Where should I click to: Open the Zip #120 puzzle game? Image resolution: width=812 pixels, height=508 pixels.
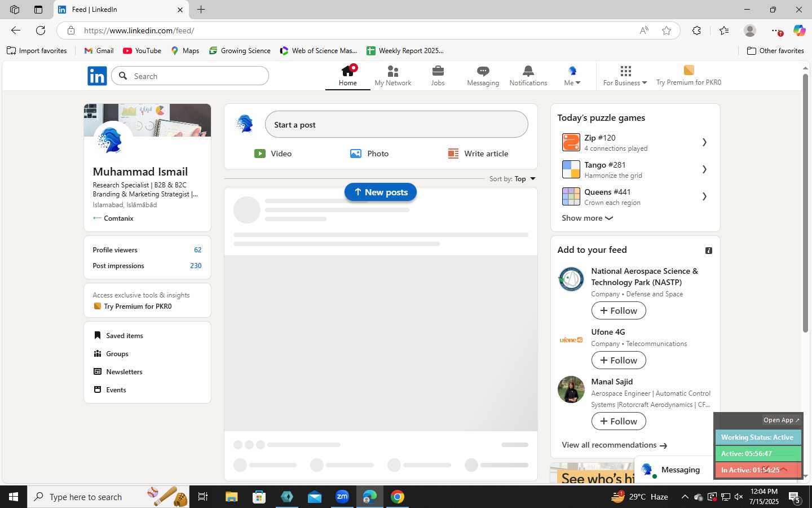(635, 142)
